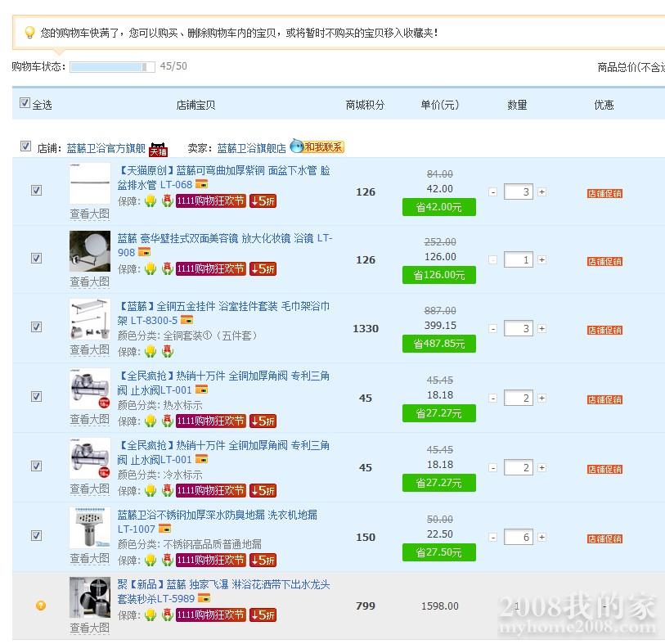Click the 省487.85元 green savings button
665x644 pixels.
[x=438, y=344]
